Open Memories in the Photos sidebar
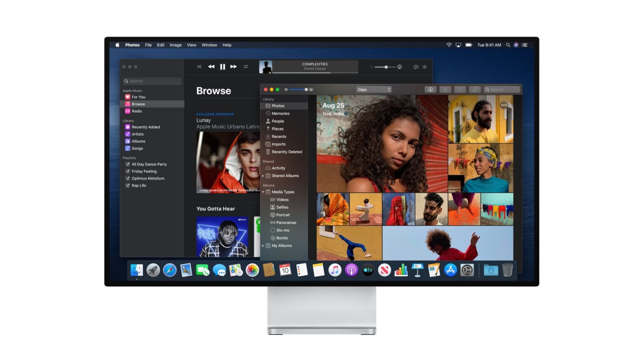Screen dimensions: 644x362 pos(280,114)
